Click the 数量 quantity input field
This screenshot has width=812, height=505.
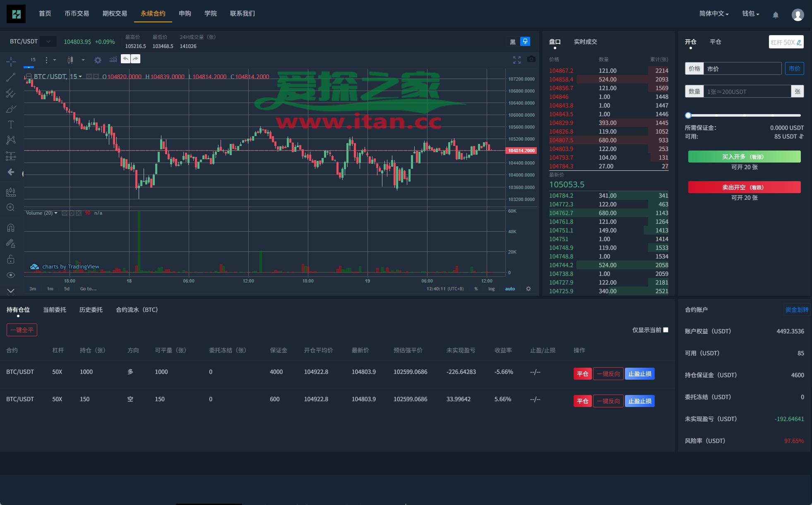click(747, 91)
